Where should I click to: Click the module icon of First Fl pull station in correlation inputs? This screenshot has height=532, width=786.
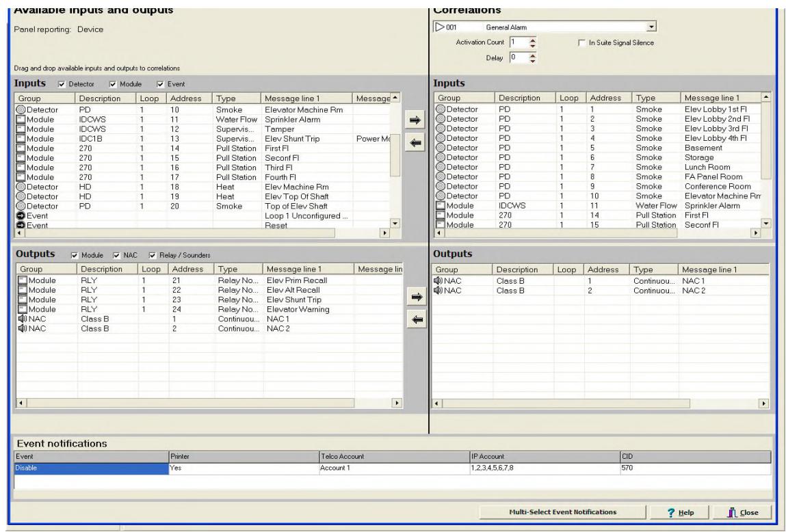click(440, 215)
